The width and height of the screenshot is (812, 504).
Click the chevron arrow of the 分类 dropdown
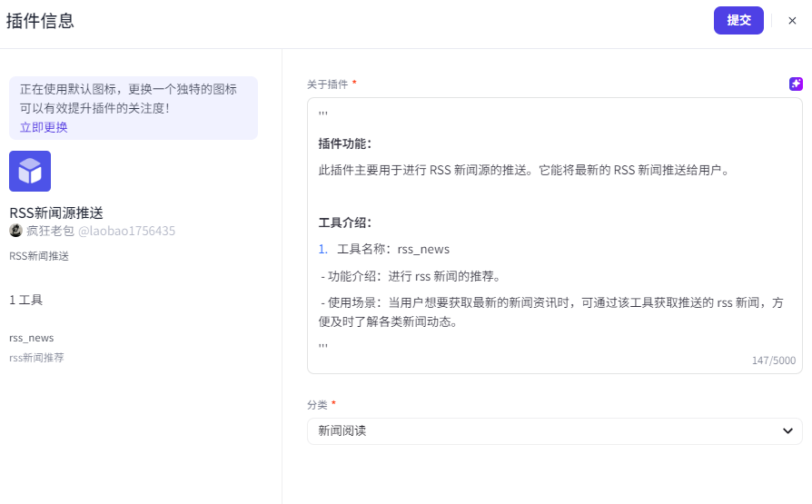pos(787,431)
